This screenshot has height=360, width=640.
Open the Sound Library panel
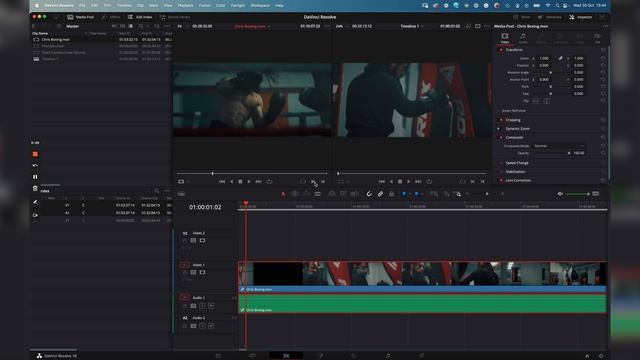[175, 17]
